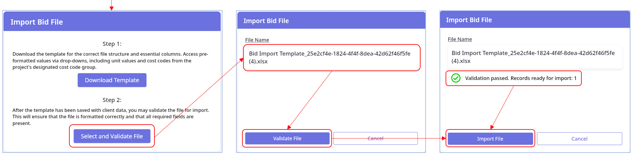The image size is (644, 161).
Task: Click the green validation passed checkmark icon
Action: pyautogui.click(x=456, y=78)
